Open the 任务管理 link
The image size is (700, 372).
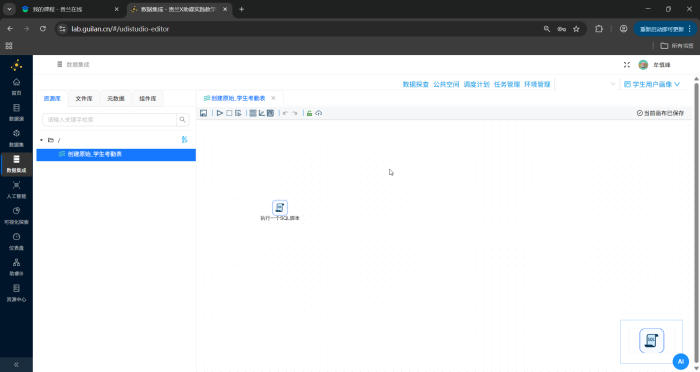[507, 84]
